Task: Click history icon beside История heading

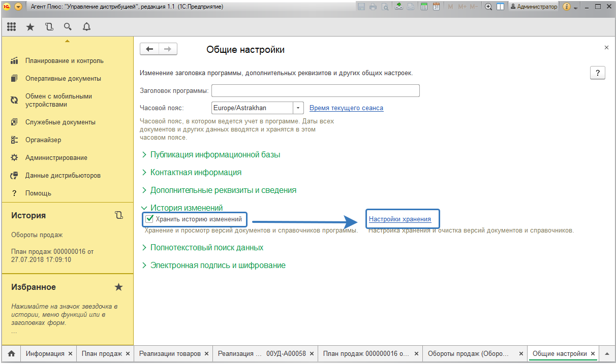Action: point(119,215)
